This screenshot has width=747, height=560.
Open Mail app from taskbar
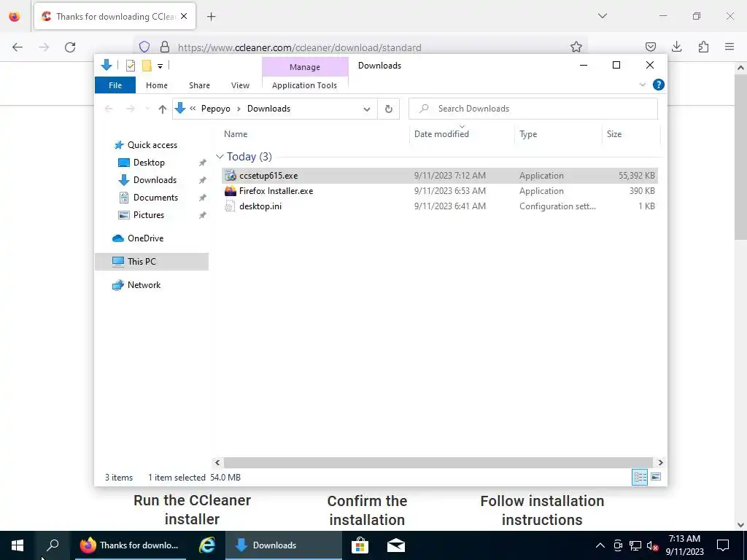[396, 545]
